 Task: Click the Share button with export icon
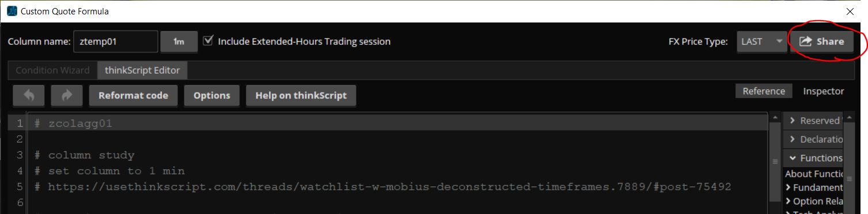(x=822, y=41)
